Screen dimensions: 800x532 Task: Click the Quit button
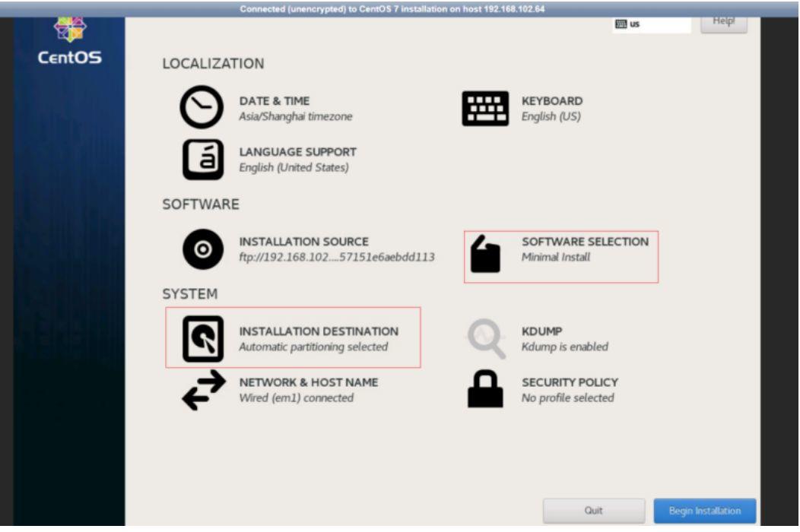594,511
